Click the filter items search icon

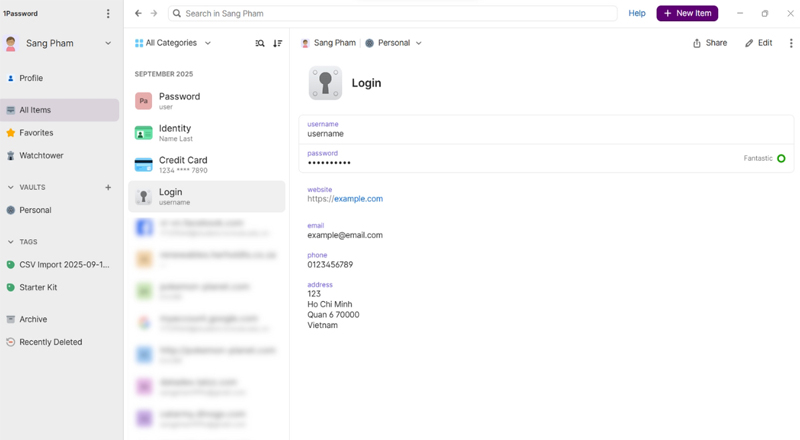260,44
